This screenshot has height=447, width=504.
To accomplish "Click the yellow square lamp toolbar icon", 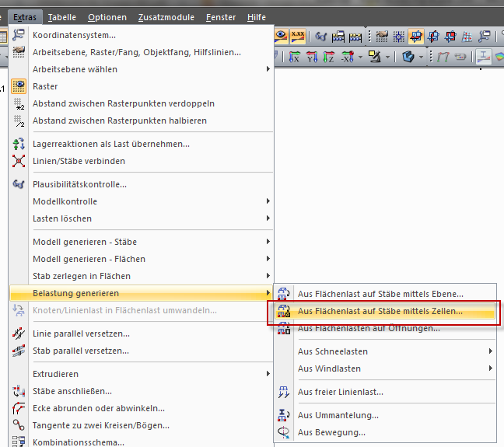I will [x=375, y=57].
